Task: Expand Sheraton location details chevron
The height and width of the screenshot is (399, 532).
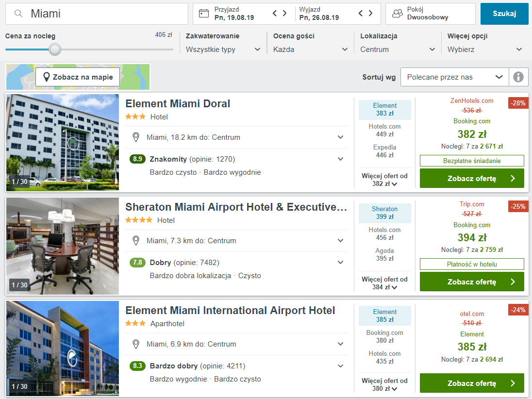Action: point(340,241)
